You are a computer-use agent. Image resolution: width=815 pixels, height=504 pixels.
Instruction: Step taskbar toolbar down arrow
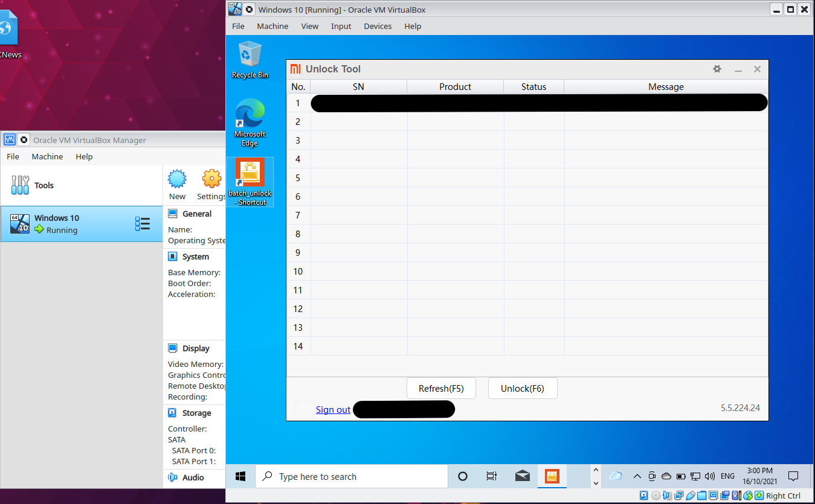tap(596, 483)
